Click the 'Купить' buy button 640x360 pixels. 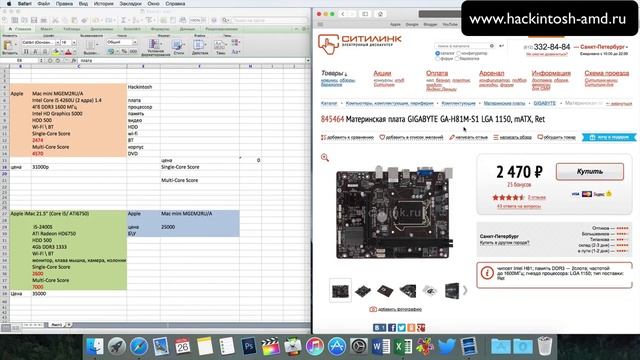click(589, 171)
